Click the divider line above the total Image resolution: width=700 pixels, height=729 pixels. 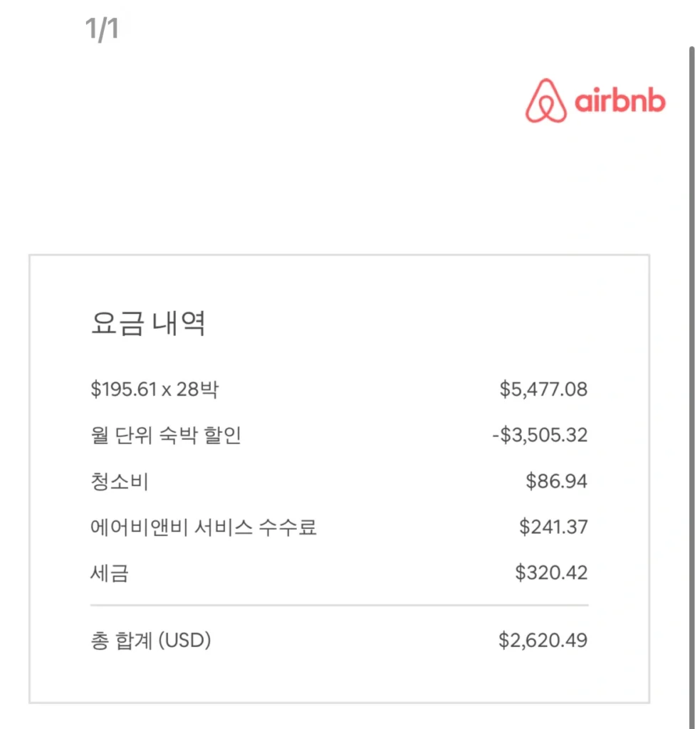[339, 605]
